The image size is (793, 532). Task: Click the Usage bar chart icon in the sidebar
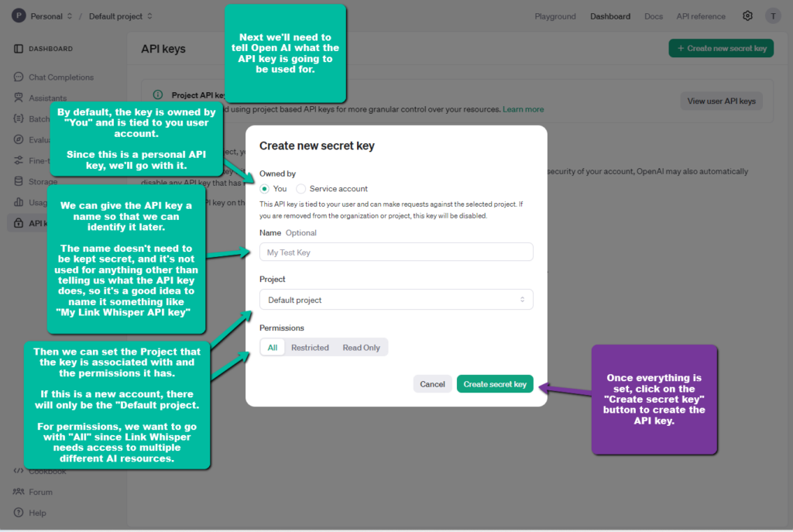(x=19, y=202)
